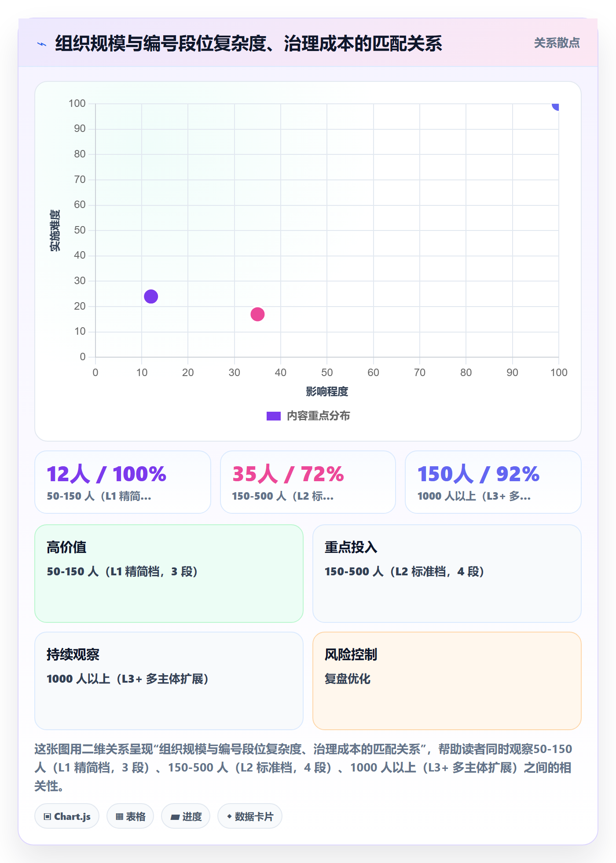Viewport: 616px width, 863px height.
Task: Select the pink scatter point near x=35
Action: point(257,314)
